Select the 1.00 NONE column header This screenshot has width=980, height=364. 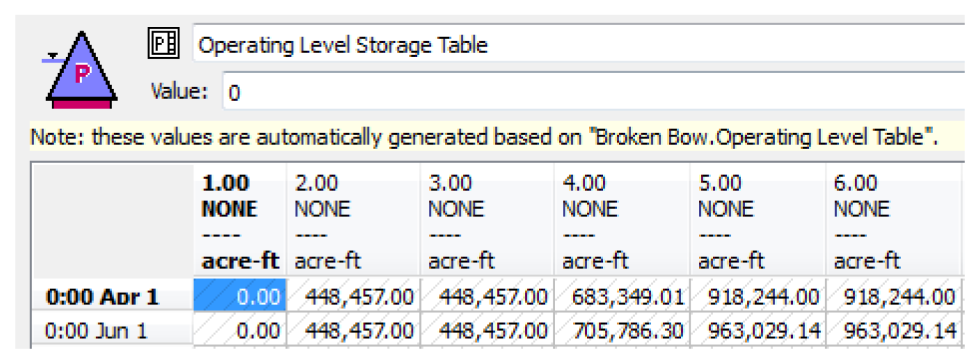[x=240, y=221]
